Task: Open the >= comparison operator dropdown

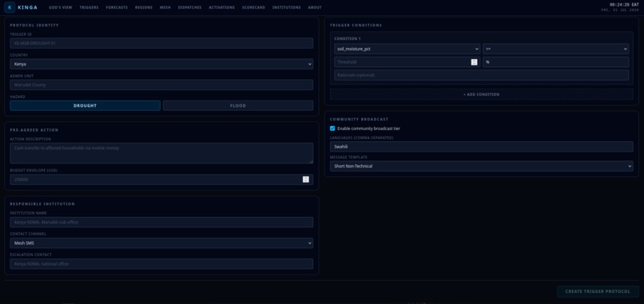Action: (x=555, y=49)
